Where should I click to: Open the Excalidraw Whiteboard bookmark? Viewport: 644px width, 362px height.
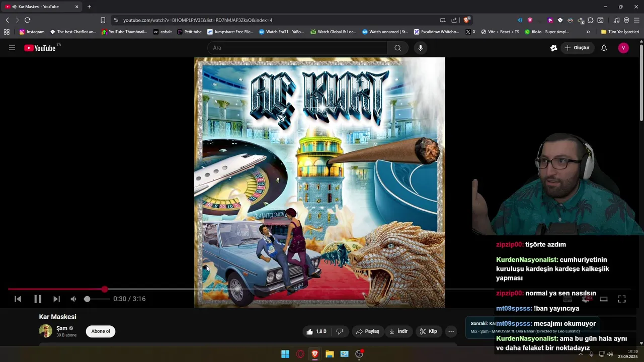(436, 32)
